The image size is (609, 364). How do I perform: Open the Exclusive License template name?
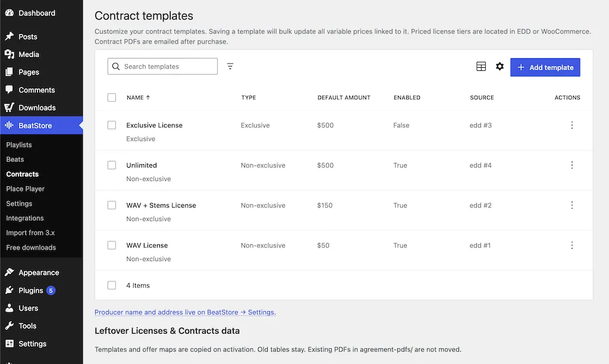pyautogui.click(x=154, y=125)
